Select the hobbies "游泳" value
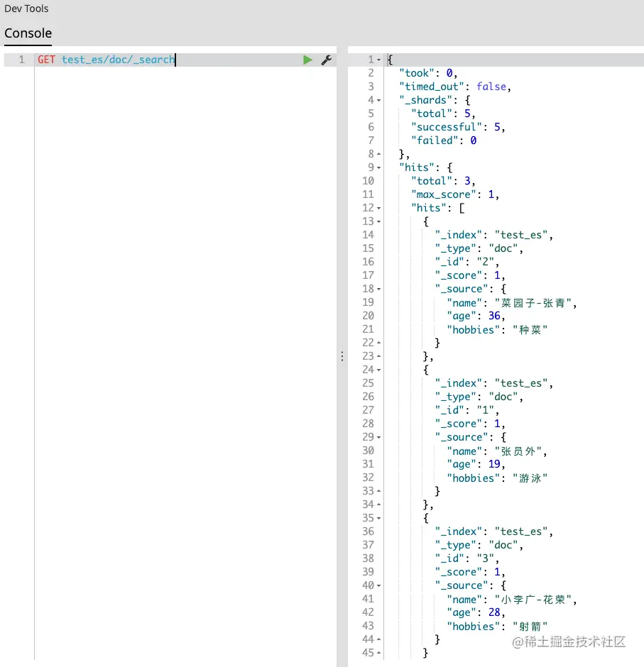Screen dimensions: 644x667 point(530,478)
